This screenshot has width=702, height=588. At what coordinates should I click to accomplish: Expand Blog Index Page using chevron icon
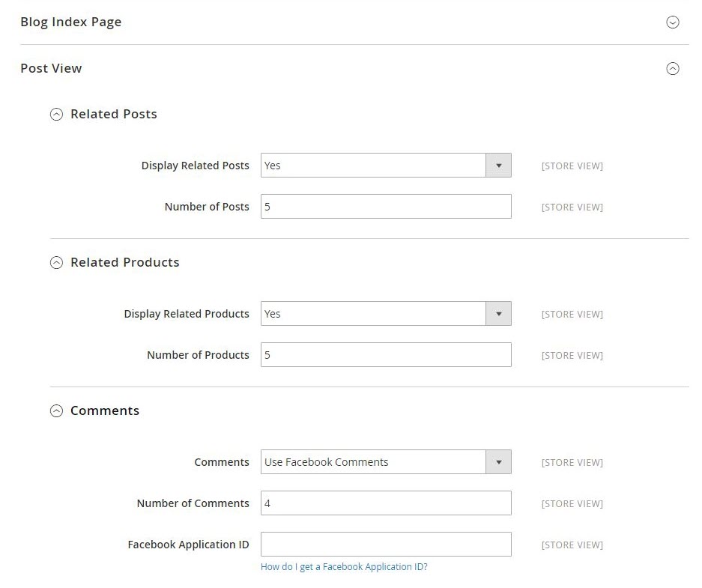(672, 22)
